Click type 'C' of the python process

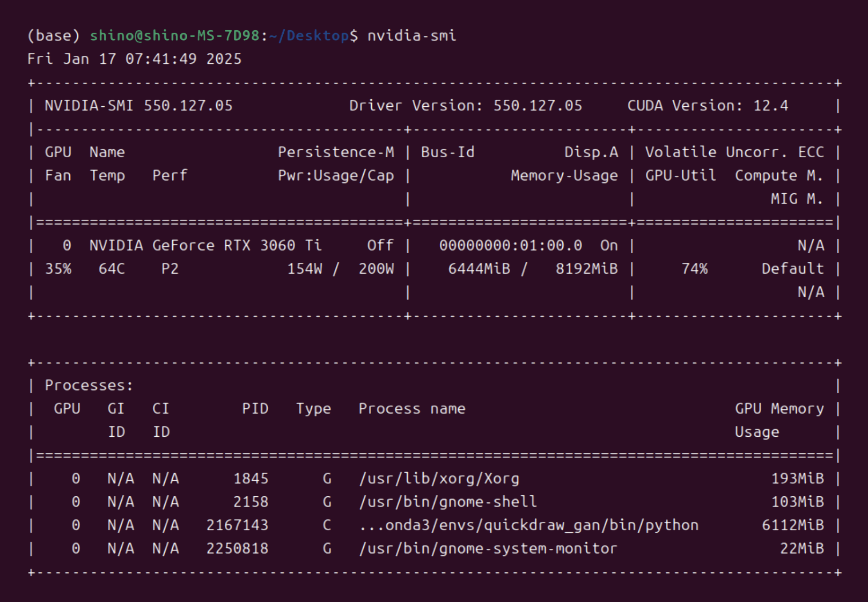click(327, 525)
